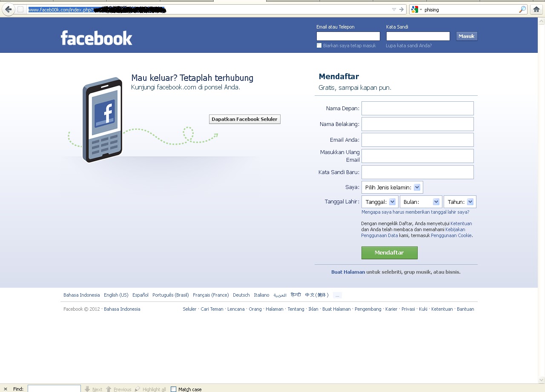The height and width of the screenshot is (392, 545).
Task: Open the Kuki footer link
Action: coord(423,309)
